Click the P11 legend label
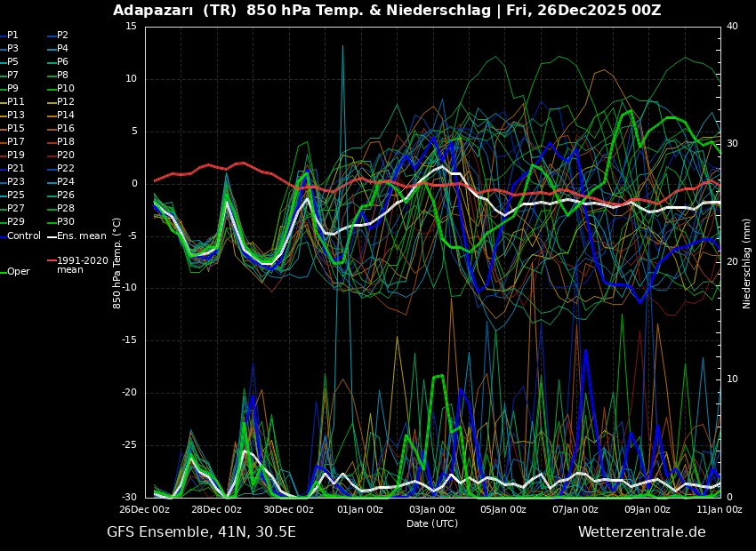 point(15,101)
